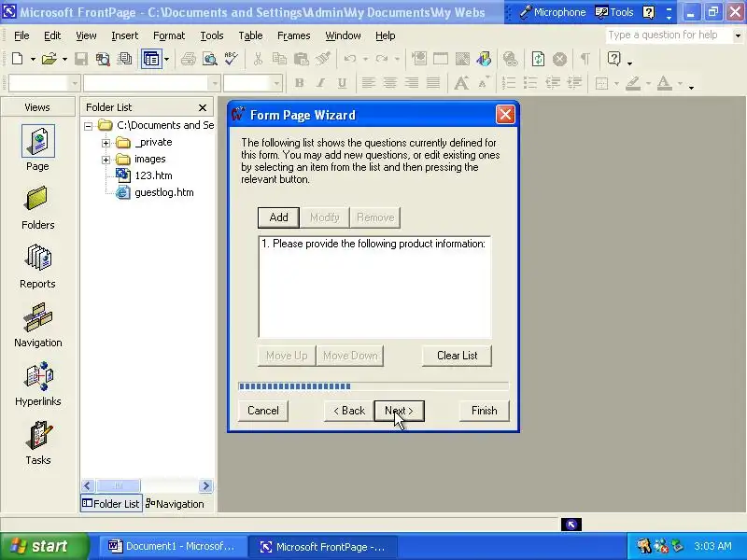The height and width of the screenshot is (560, 747).
Task: Open the File menu
Action: [21, 35]
